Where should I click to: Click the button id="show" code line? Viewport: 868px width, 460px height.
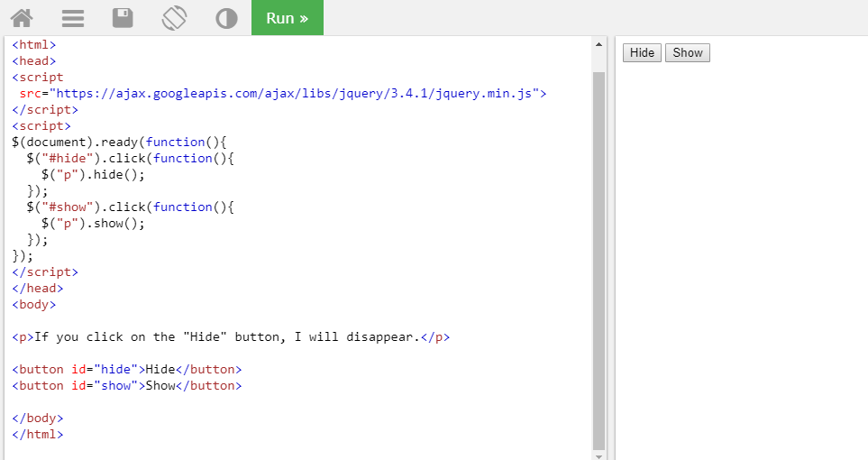[x=127, y=386]
